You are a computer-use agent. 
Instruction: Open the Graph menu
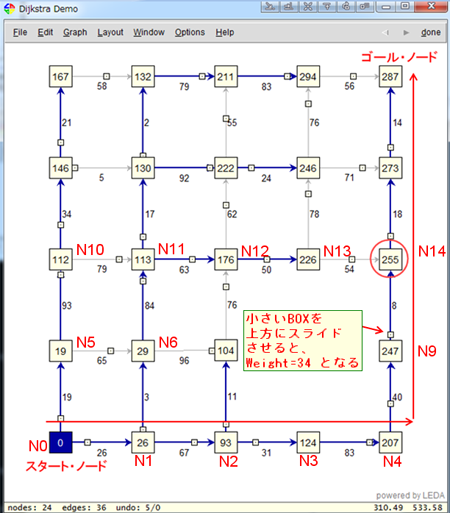click(75, 32)
